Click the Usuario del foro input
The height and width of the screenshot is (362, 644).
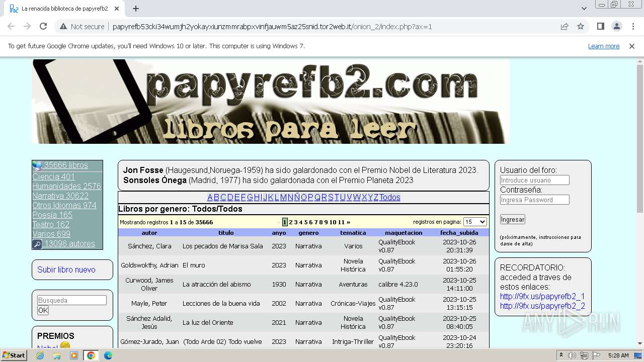(534, 180)
